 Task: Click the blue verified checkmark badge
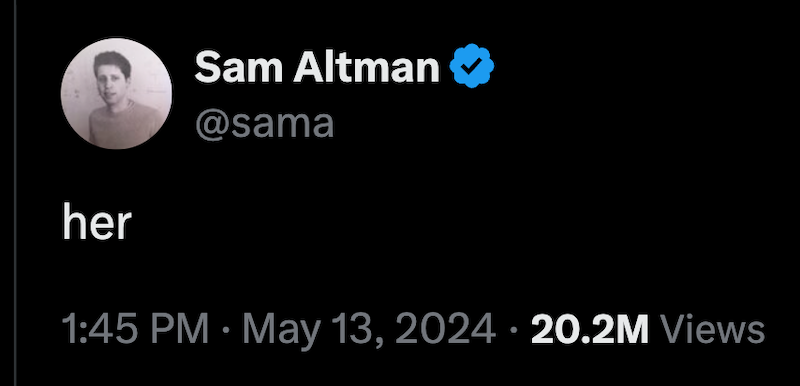tap(471, 65)
